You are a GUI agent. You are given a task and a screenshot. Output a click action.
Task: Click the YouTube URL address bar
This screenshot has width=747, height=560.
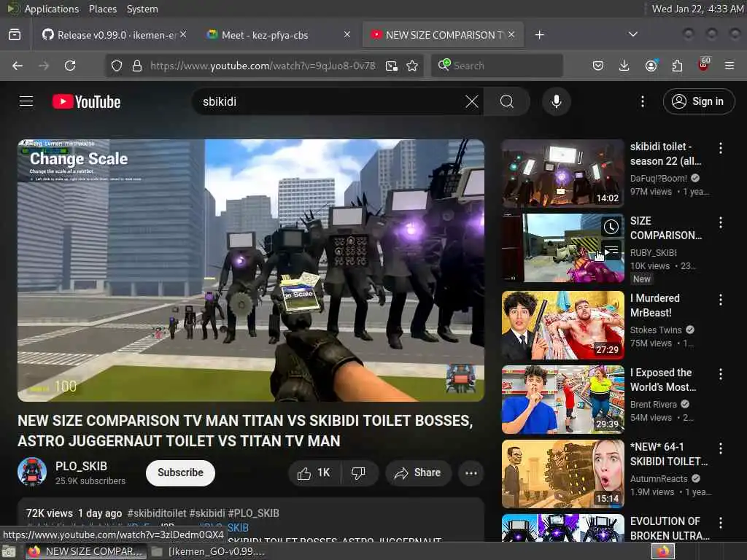pyautogui.click(x=263, y=66)
